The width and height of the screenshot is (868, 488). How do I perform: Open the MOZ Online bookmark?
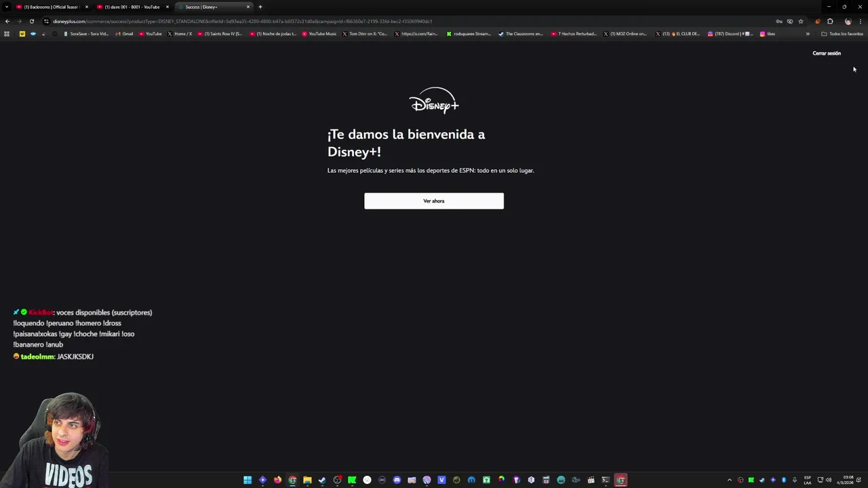coord(625,33)
